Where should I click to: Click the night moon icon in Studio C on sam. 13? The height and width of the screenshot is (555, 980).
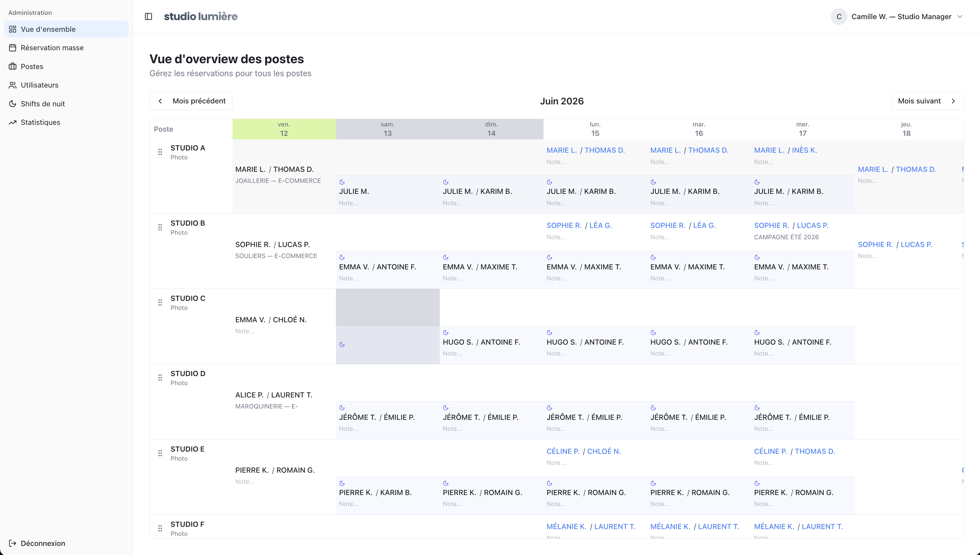342,345
